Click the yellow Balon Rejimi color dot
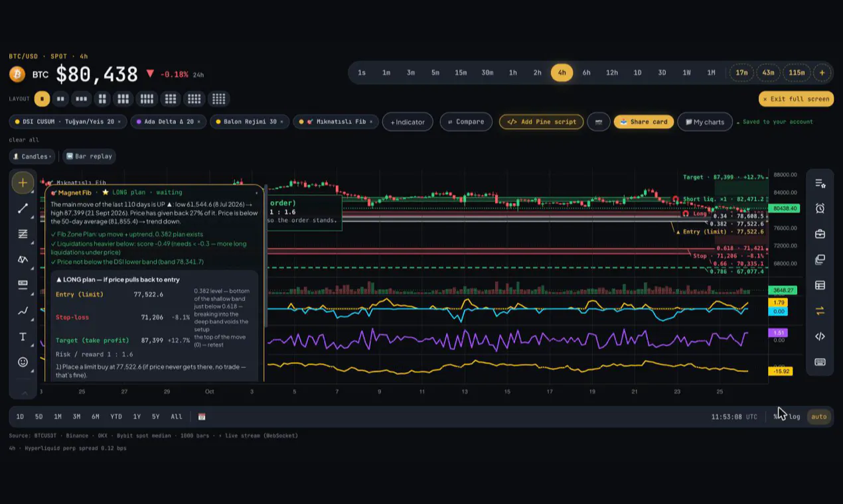 coord(217,122)
